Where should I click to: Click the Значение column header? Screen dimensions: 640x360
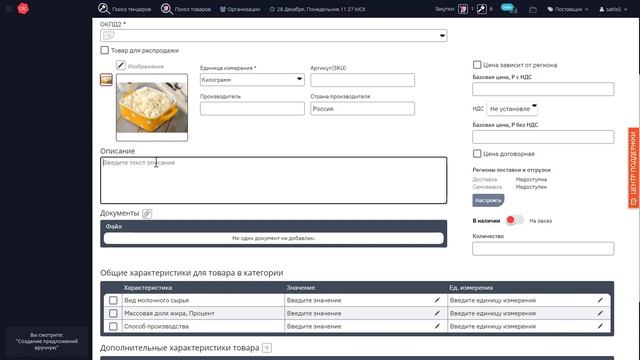click(301, 288)
